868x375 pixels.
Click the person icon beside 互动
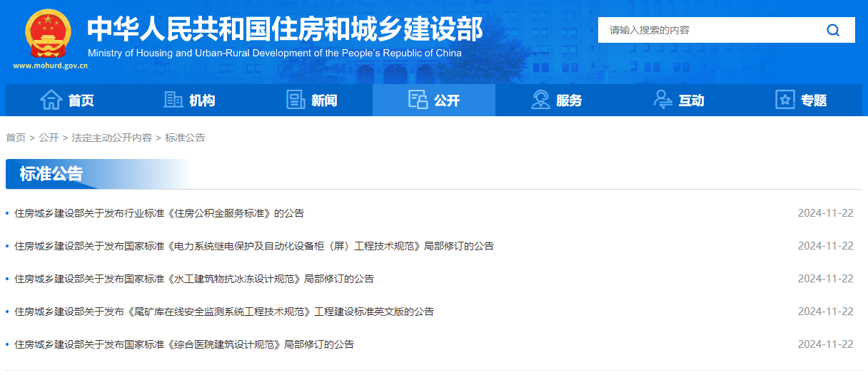point(662,101)
